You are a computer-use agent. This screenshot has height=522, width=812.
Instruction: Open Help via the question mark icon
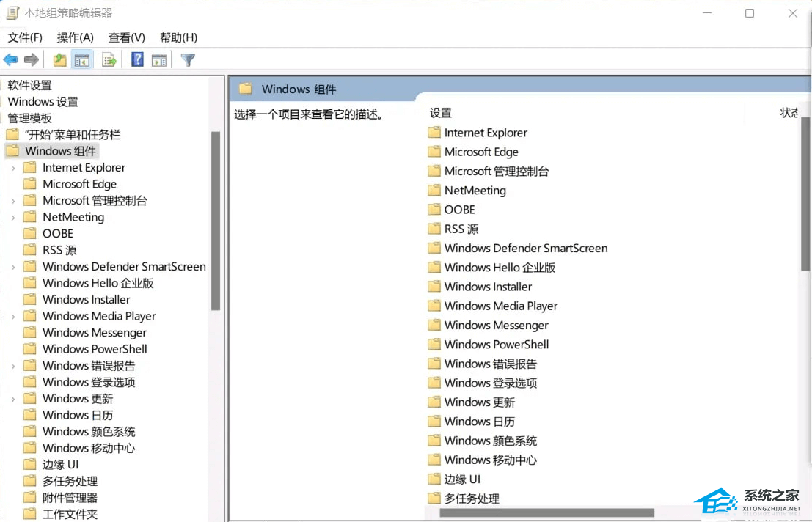[136, 59]
